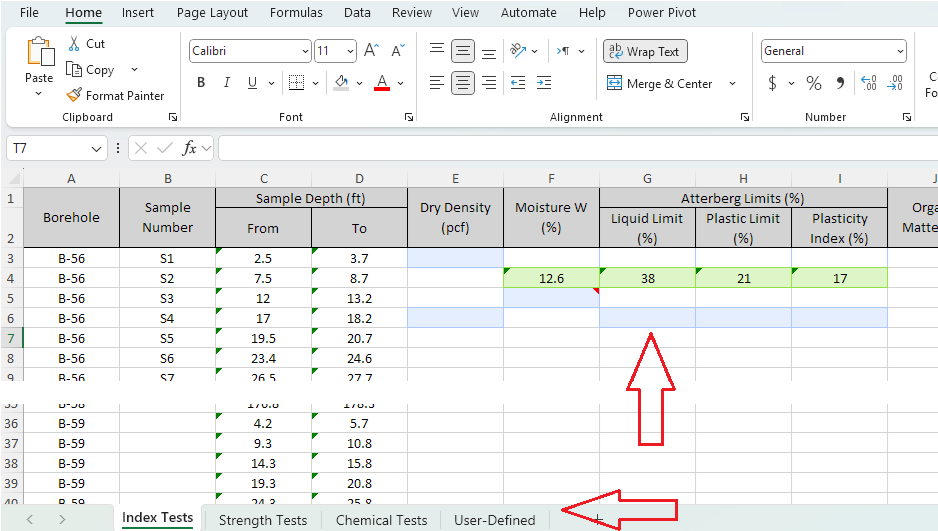Align text right in cell

coord(489,83)
